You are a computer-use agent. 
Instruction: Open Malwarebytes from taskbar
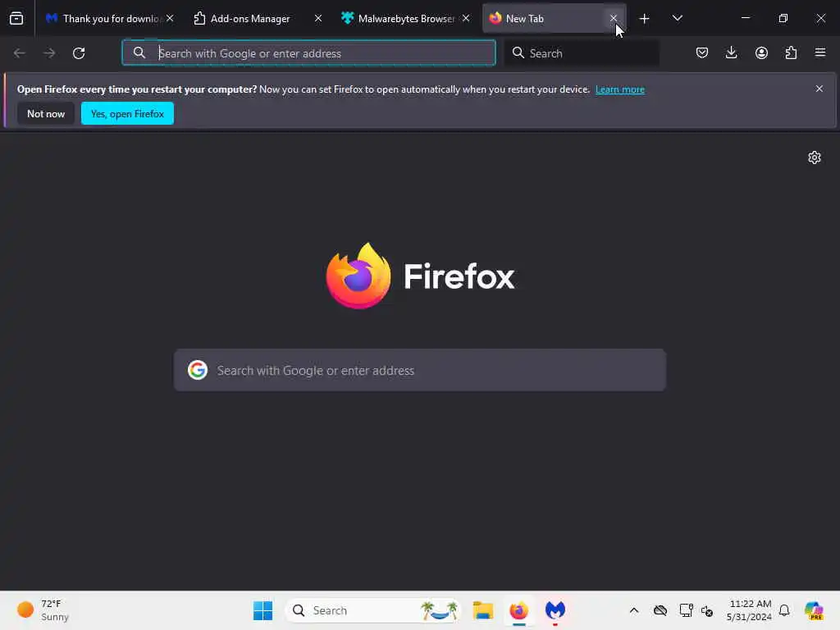tap(555, 610)
